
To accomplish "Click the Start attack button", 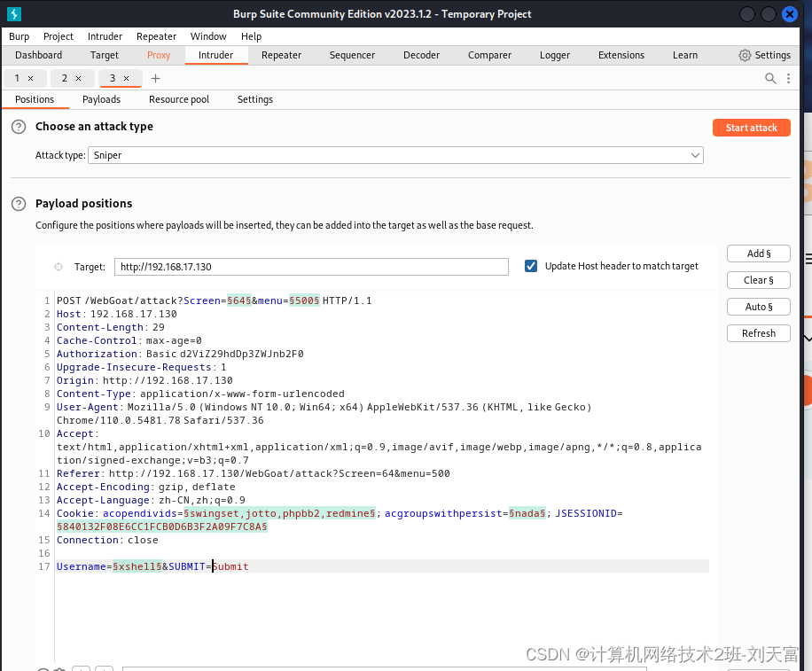I will click(752, 128).
